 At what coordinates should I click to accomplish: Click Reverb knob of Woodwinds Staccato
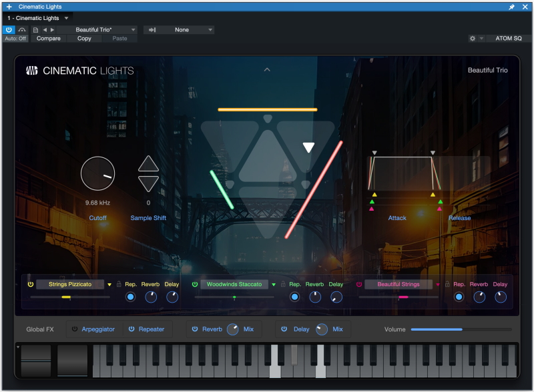(x=315, y=297)
